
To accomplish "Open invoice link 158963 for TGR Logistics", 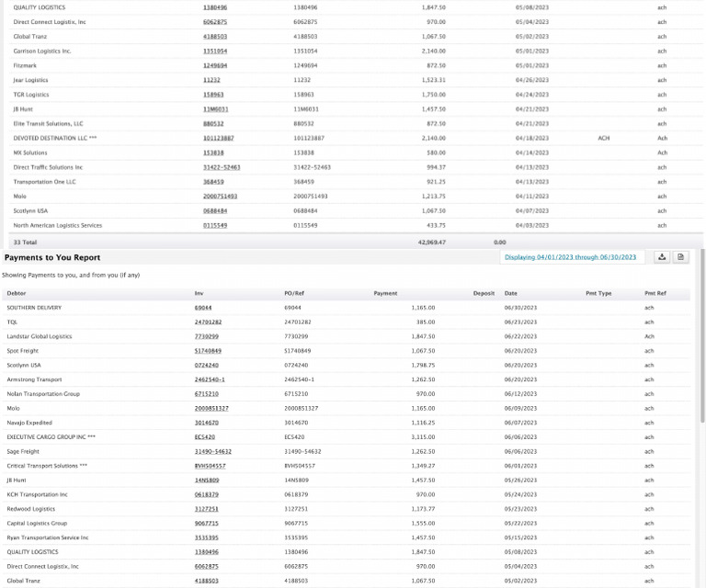I will 213,95.
